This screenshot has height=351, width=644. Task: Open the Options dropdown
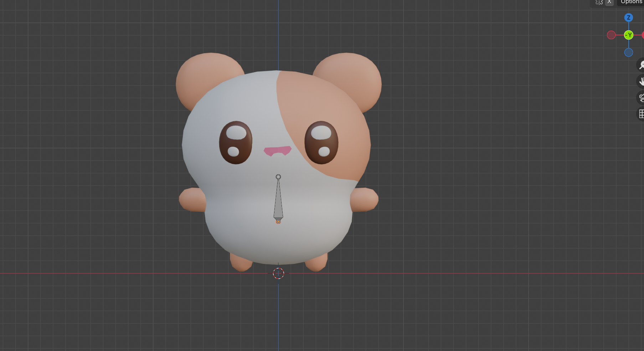[x=631, y=2]
